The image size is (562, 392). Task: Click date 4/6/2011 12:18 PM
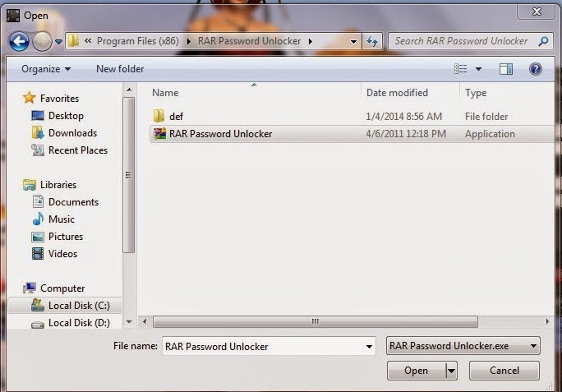[x=406, y=134]
